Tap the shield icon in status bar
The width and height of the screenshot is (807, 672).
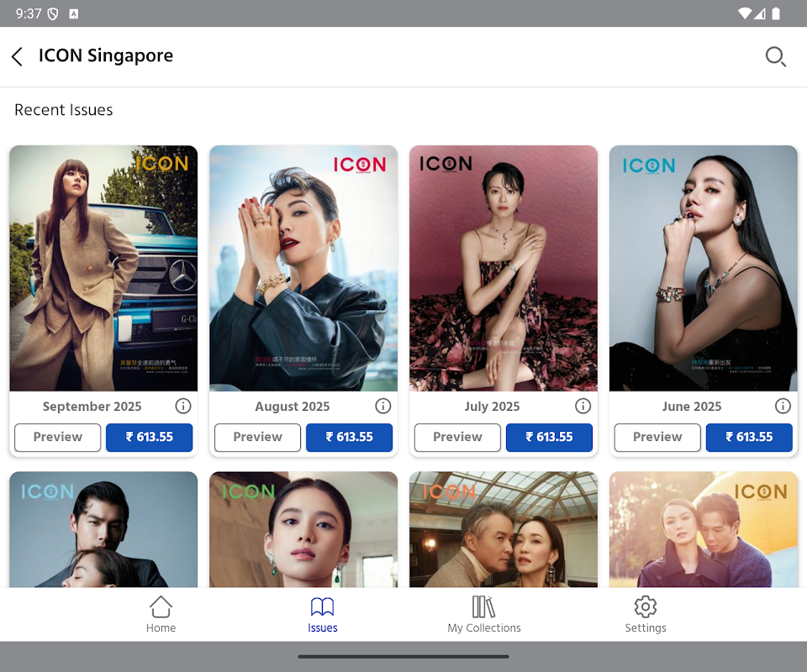click(x=52, y=14)
